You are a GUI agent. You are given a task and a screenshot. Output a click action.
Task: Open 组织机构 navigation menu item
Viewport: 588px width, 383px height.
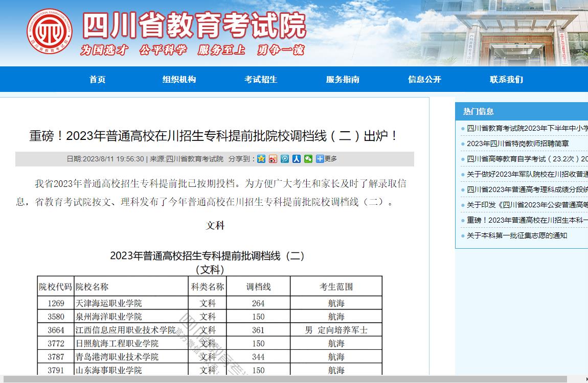click(x=179, y=79)
